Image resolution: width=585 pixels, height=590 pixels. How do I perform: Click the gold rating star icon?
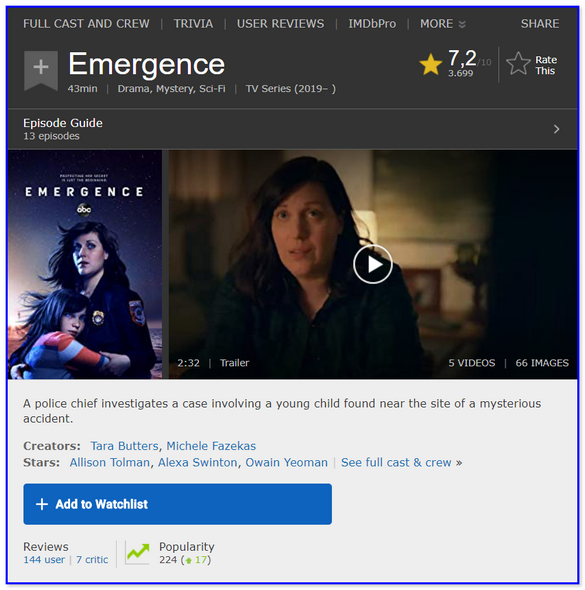click(x=430, y=64)
